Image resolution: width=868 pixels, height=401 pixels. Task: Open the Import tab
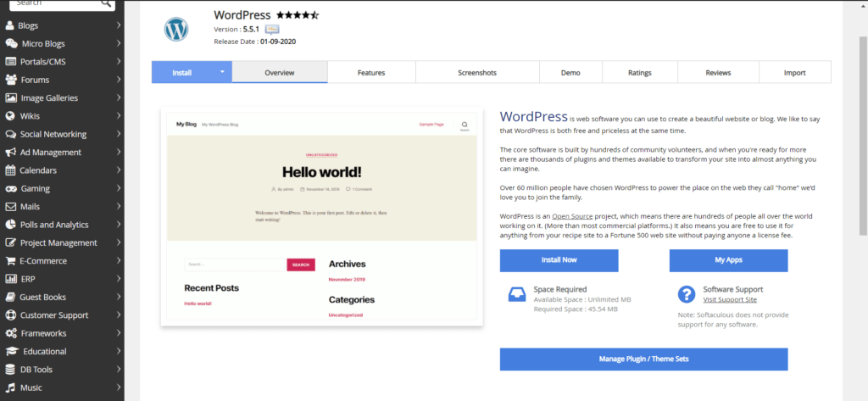(x=795, y=73)
